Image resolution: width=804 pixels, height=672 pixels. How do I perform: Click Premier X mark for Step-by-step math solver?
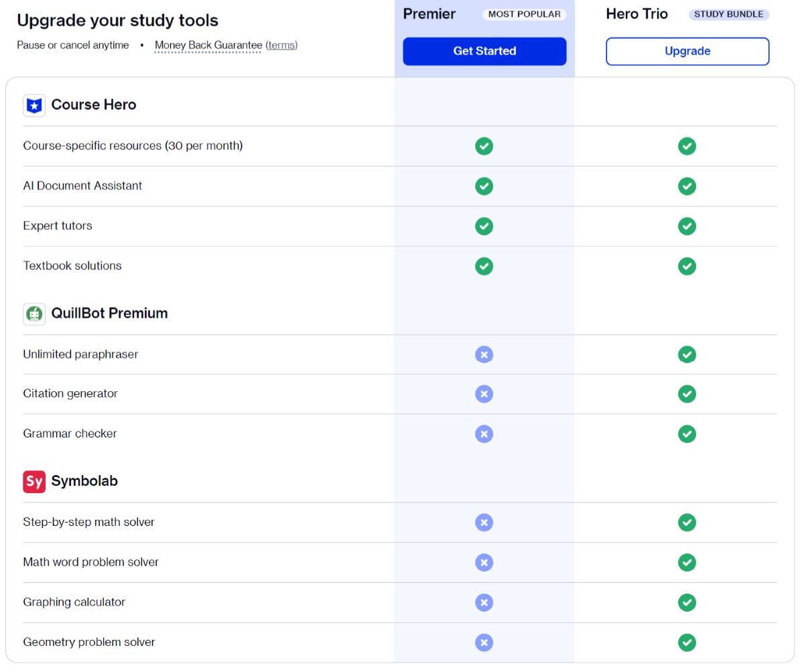point(484,523)
